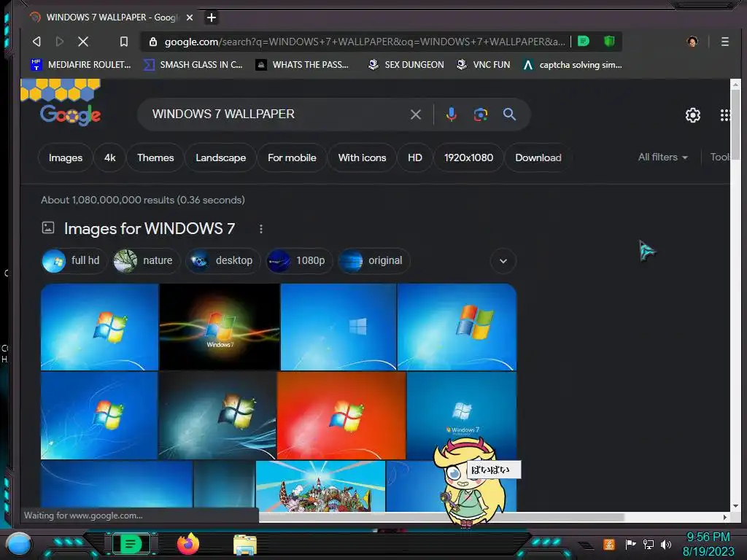Open the dark teal Windows logo thumbnail

click(217, 416)
